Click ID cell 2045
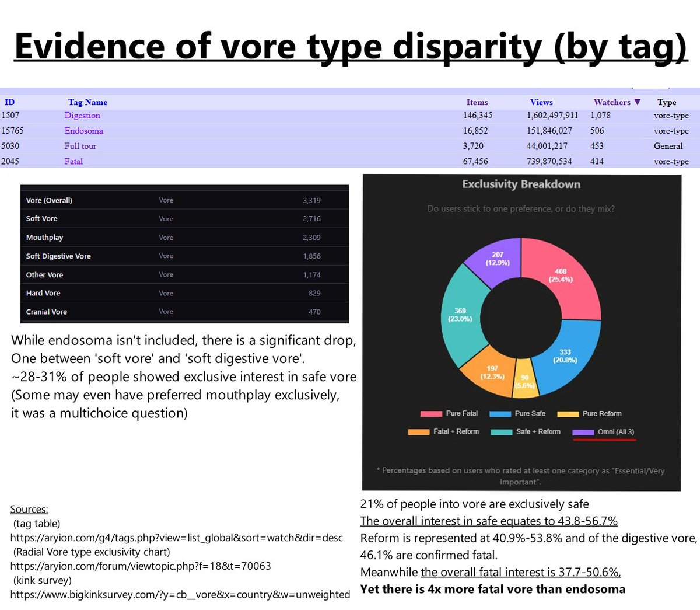The height and width of the screenshot is (610, 700). tap(10, 161)
